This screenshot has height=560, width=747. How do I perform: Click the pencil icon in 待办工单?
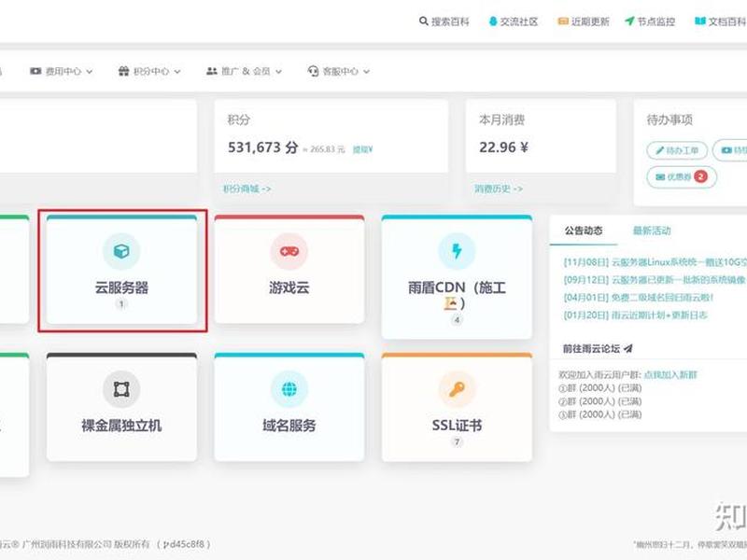[x=660, y=150]
